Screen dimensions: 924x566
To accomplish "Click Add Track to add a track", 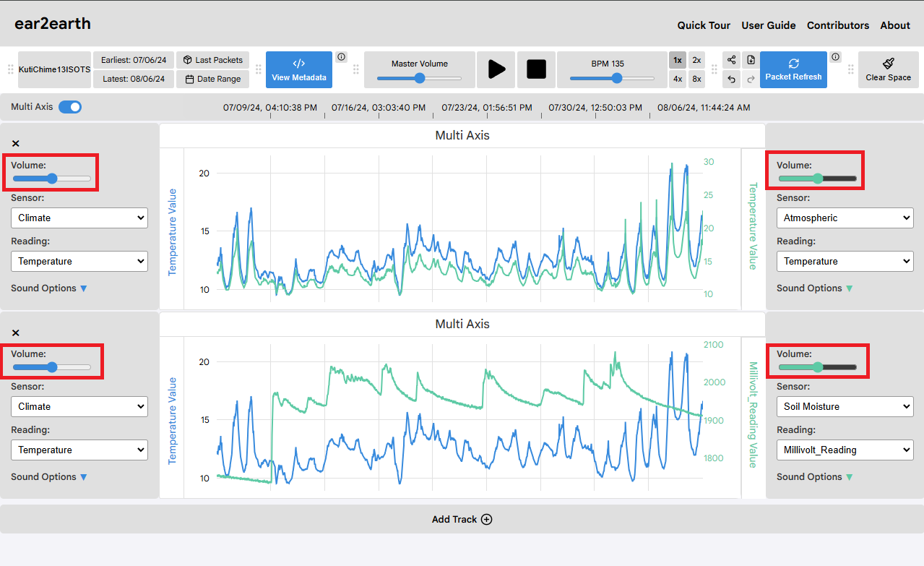I will point(462,519).
